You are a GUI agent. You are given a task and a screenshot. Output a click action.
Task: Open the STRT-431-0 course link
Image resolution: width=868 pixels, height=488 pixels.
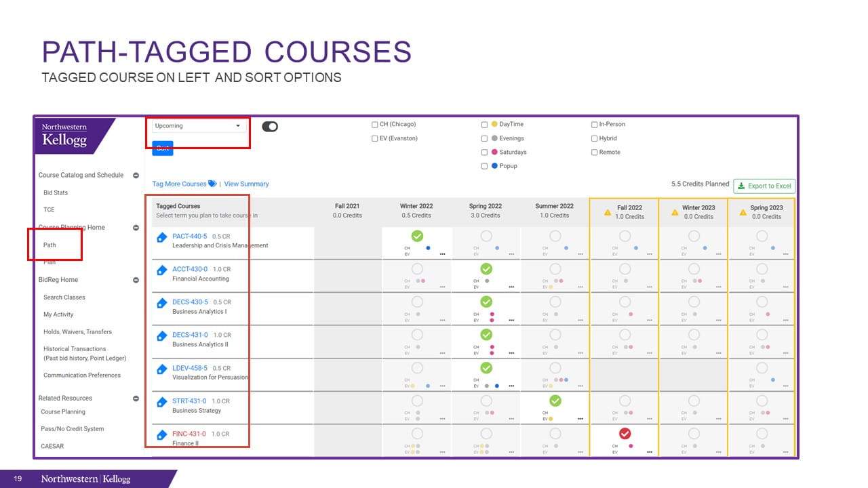click(x=189, y=401)
